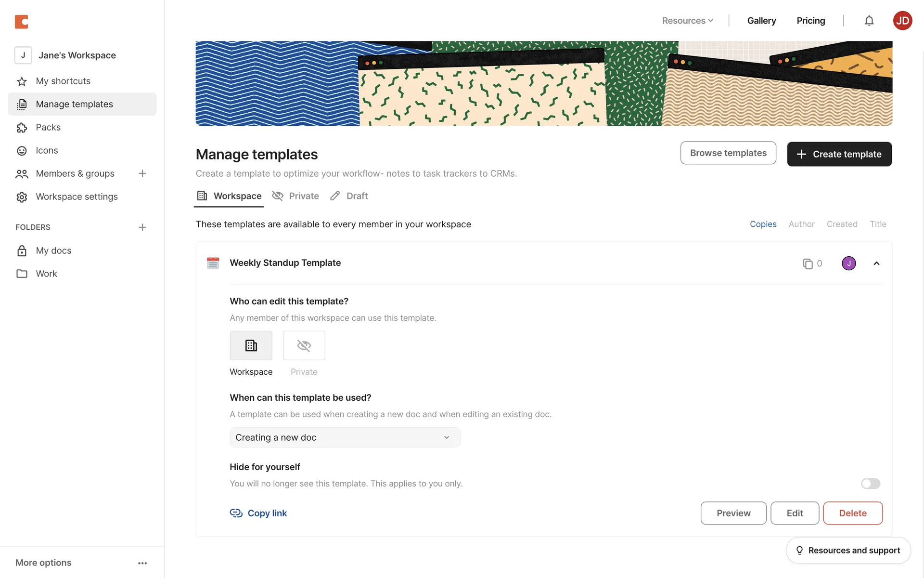Select Private edit permission option
The width and height of the screenshot is (924, 578).
click(x=304, y=345)
